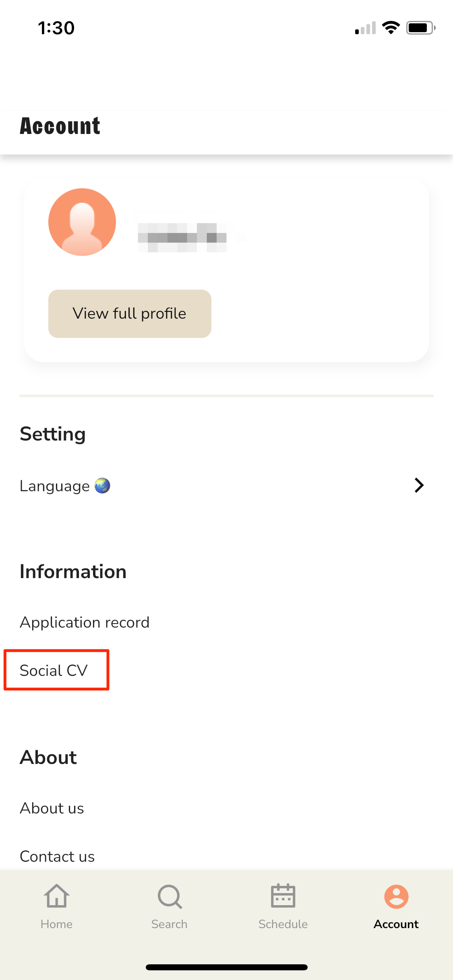Tap the globe emoji beside Language
Viewport: 453px width, 980px height.
(102, 486)
